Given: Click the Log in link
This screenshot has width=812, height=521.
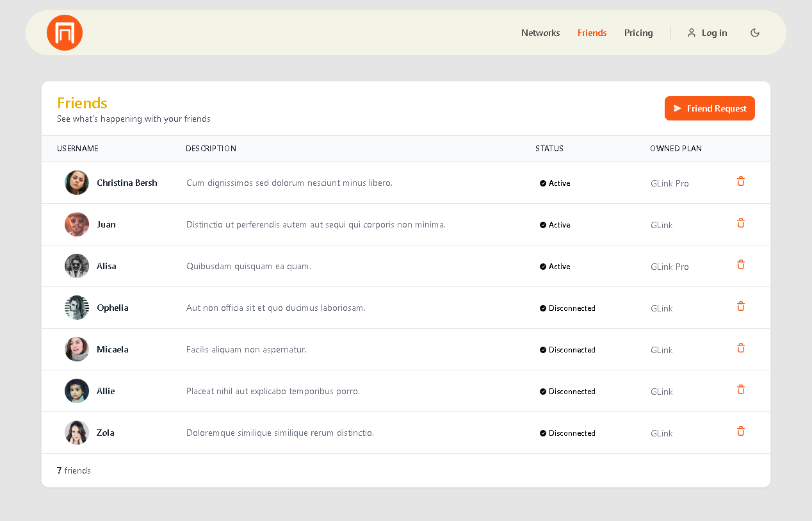Looking at the screenshot, I should tap(707, 33).
